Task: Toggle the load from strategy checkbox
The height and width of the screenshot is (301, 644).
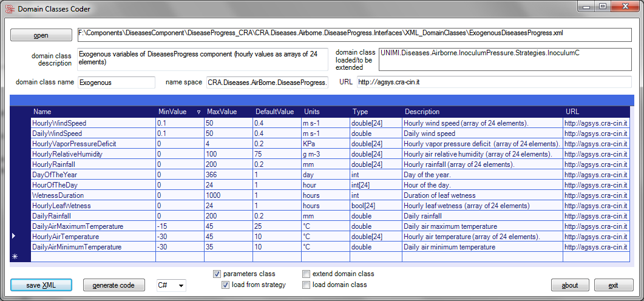Action: click(225, 285)
